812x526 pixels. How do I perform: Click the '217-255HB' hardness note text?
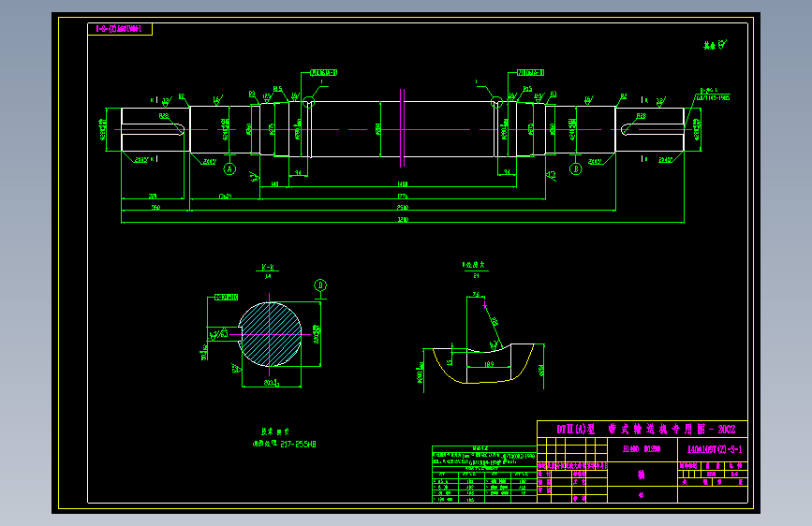pos(298,445)
